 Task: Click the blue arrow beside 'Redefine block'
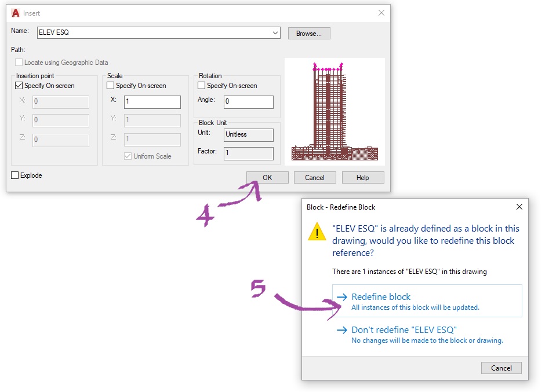point(342,296)
